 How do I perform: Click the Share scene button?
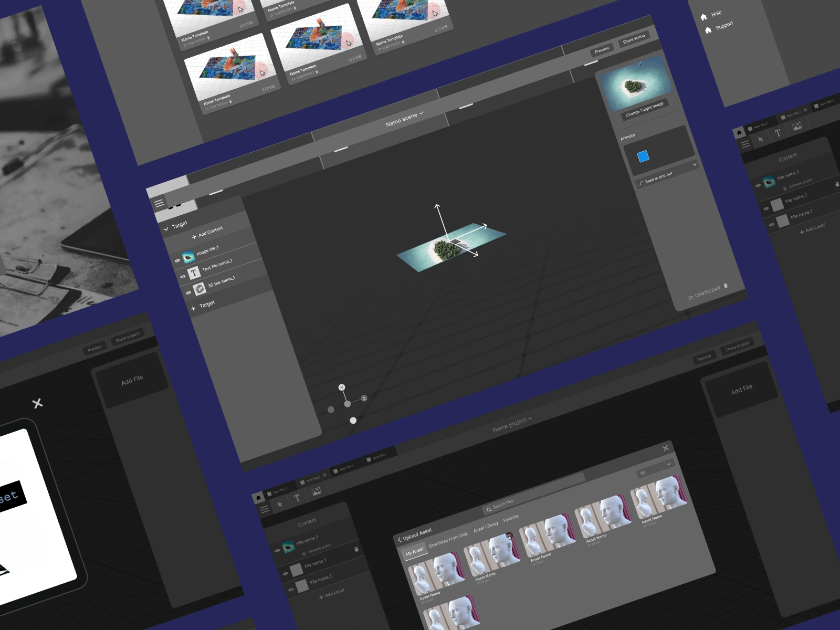coord(634,39)
